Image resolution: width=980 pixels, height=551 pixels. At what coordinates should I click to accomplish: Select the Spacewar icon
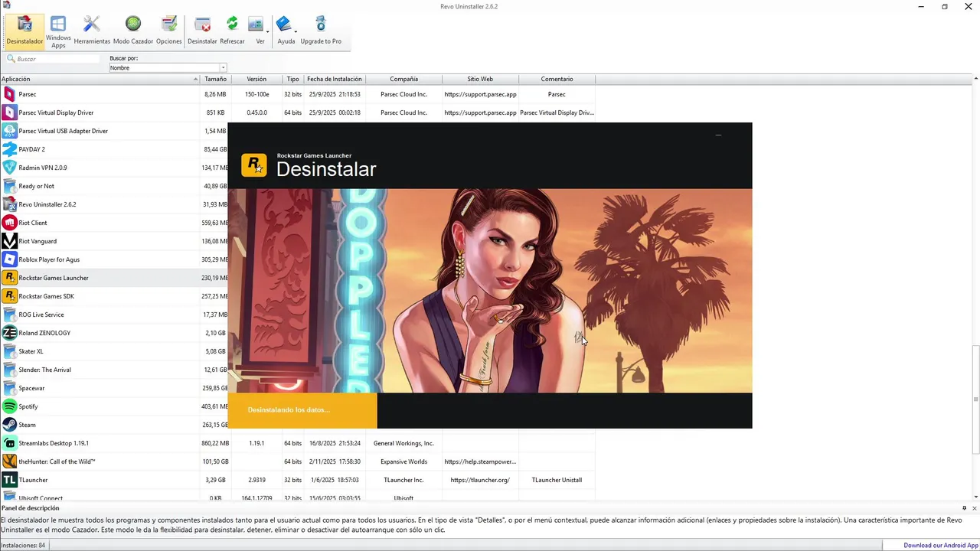[9, 388]
